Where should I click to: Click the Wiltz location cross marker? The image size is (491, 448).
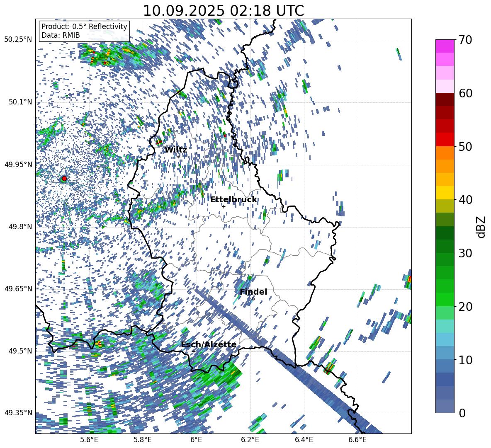click(178, 157)
